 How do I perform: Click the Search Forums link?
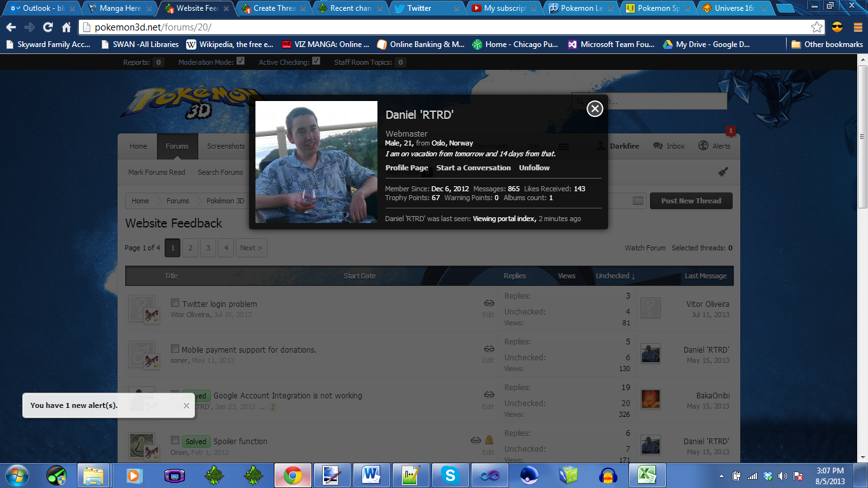pyautogui.click(x=220, y=172)
